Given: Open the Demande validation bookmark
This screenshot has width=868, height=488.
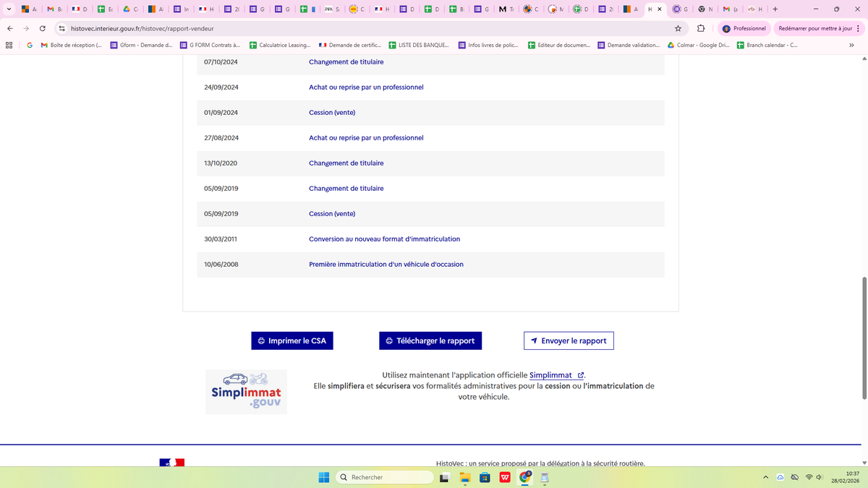Looking at the screenshot, I should click(x=628, y=45).
